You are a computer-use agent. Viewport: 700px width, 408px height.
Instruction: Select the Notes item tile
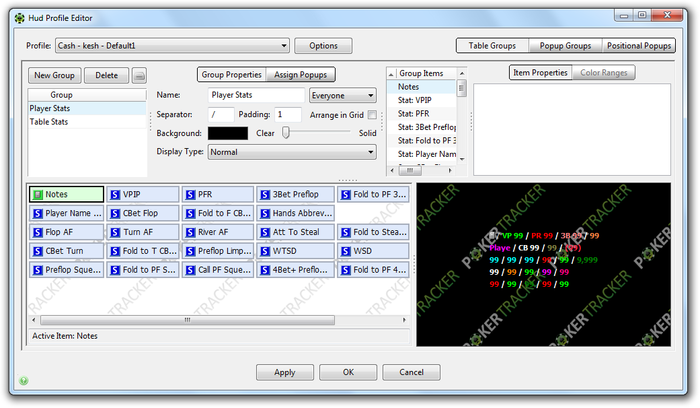click(67, 194)
